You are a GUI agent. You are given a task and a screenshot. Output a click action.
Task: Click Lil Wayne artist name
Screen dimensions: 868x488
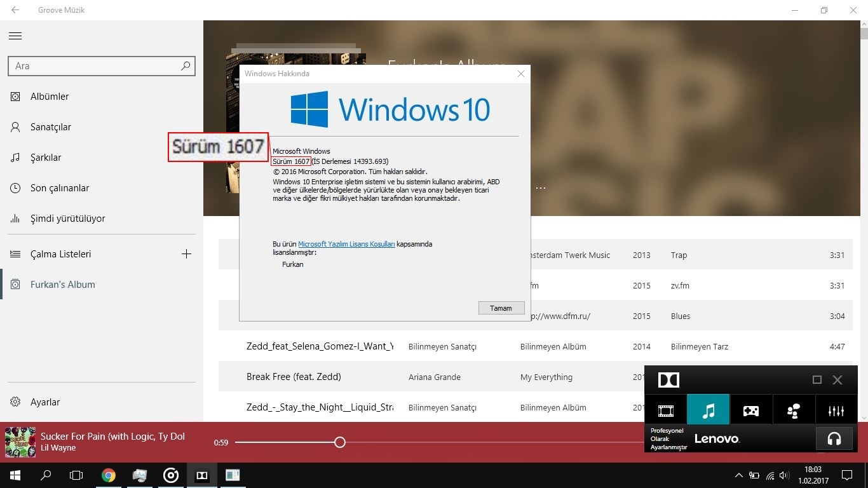58,448
